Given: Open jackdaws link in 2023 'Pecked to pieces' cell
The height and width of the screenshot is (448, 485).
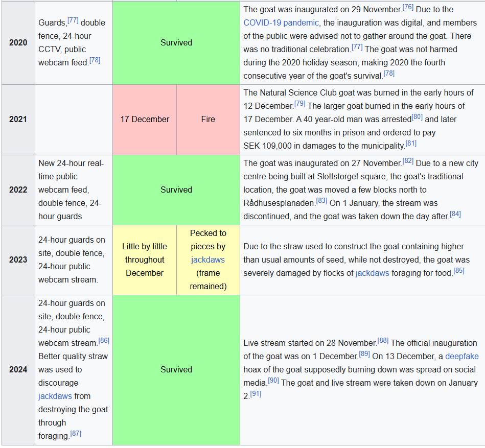Looking at the screenshot, I should (x=208, y=260).
